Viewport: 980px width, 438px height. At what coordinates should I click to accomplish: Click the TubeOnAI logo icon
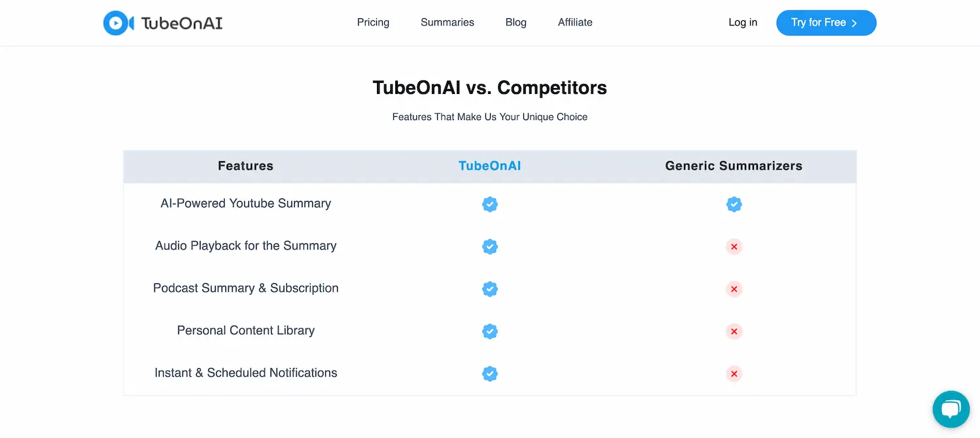tap(116, 22)
